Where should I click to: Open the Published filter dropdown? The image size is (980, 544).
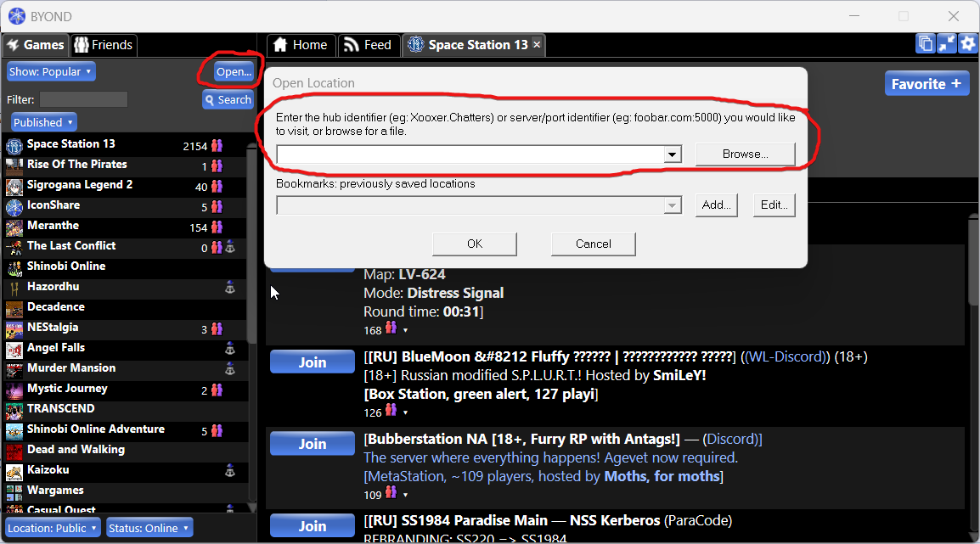[42, 122]
